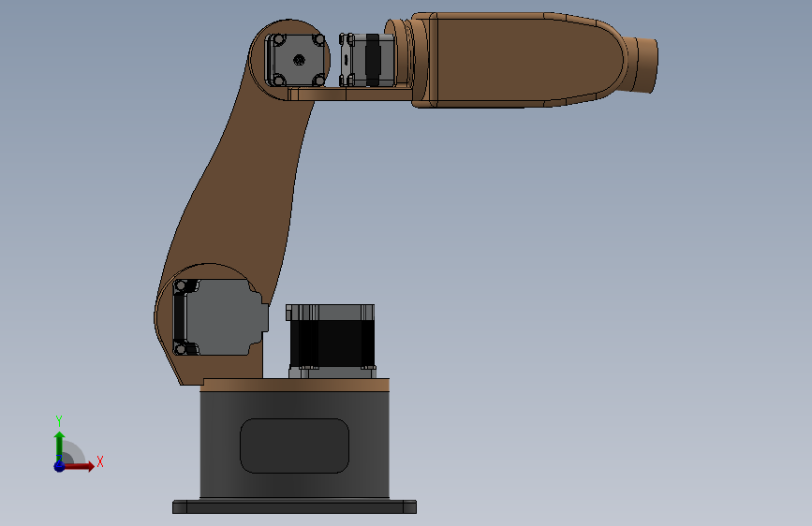Click the green Y axis arrow of the triad
Image resolution: width=812 pixels, height=526 pixels.
click(x=59, y=446)
